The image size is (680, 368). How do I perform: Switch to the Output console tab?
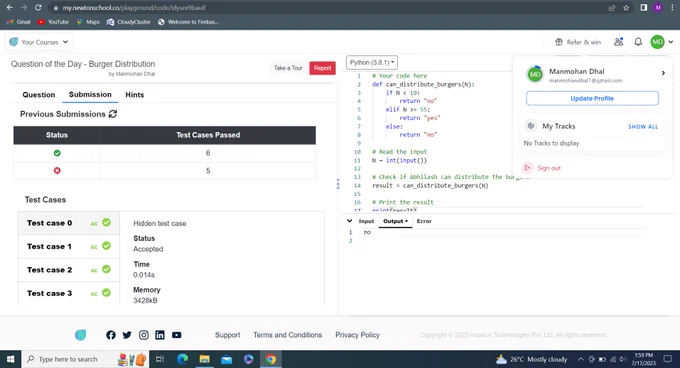pos(395,221)
